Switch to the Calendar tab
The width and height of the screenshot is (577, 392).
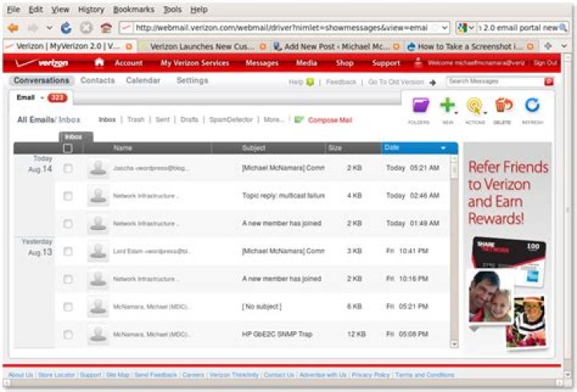(143, 80)
